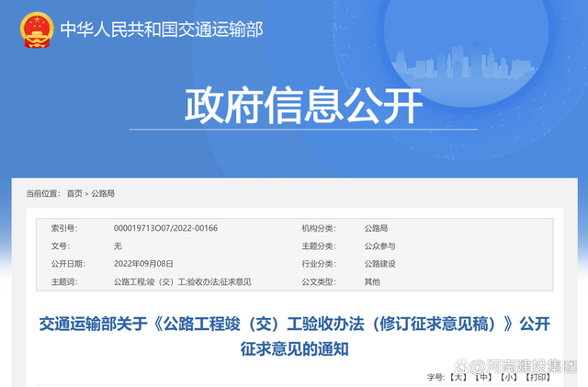Screen dimensions: 588x387
Task: Set font size to small 【小】
Action: pyautogui.click(x=509, y=377)
